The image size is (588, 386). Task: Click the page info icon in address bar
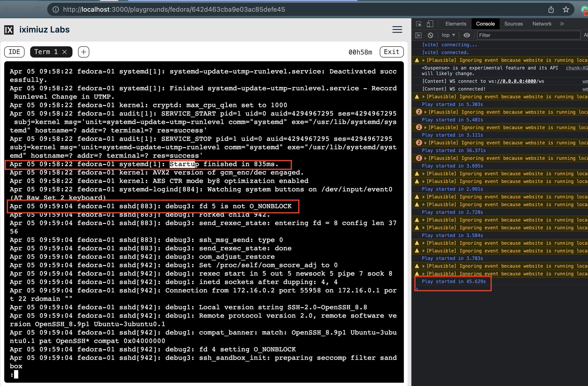pos(55,9)
